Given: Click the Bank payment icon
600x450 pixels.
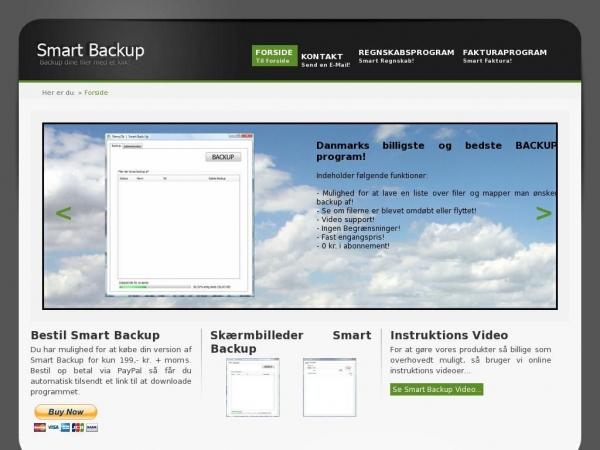Looking at the screenshot, I should [x=92, y=427].
